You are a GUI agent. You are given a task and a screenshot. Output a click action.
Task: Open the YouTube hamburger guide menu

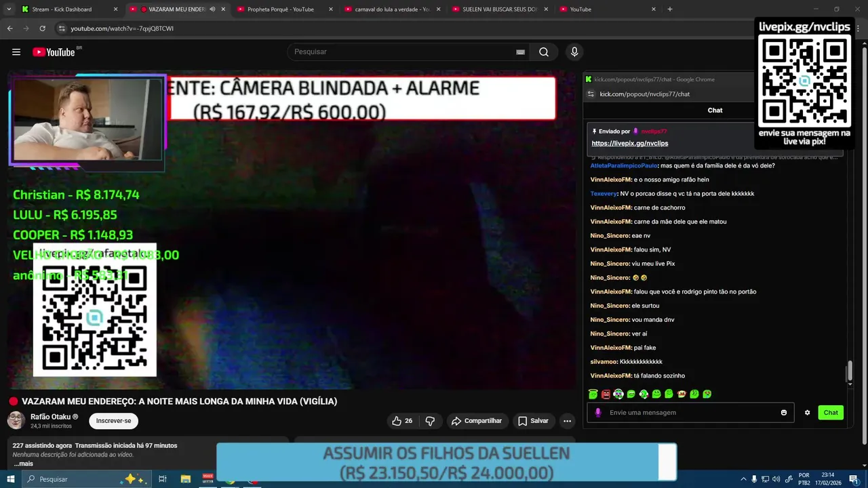pyautogui.click(x=16, y=52)
